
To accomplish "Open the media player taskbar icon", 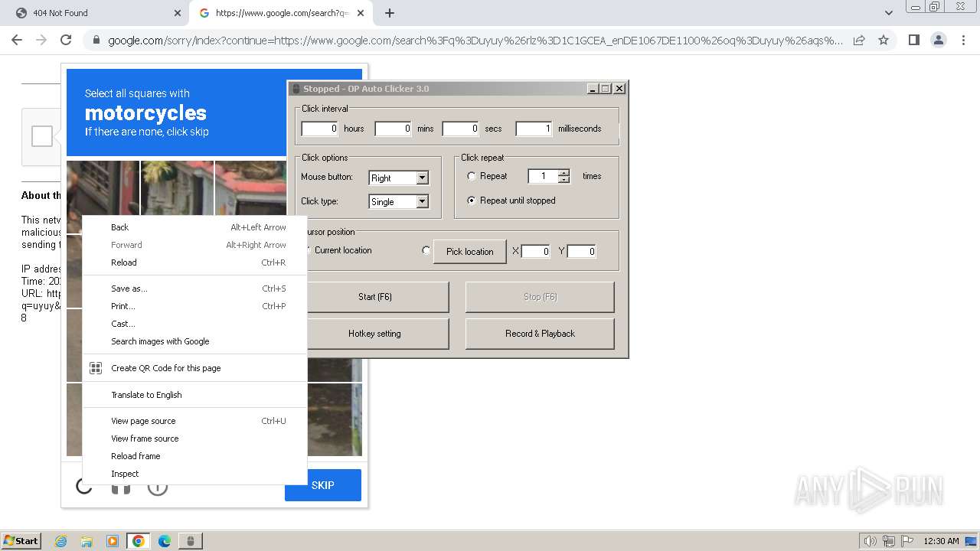I will point(113,541).
